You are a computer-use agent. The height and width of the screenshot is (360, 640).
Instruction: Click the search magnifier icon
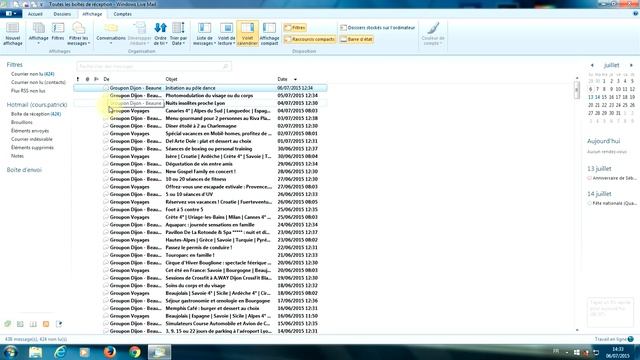(225, 66)
